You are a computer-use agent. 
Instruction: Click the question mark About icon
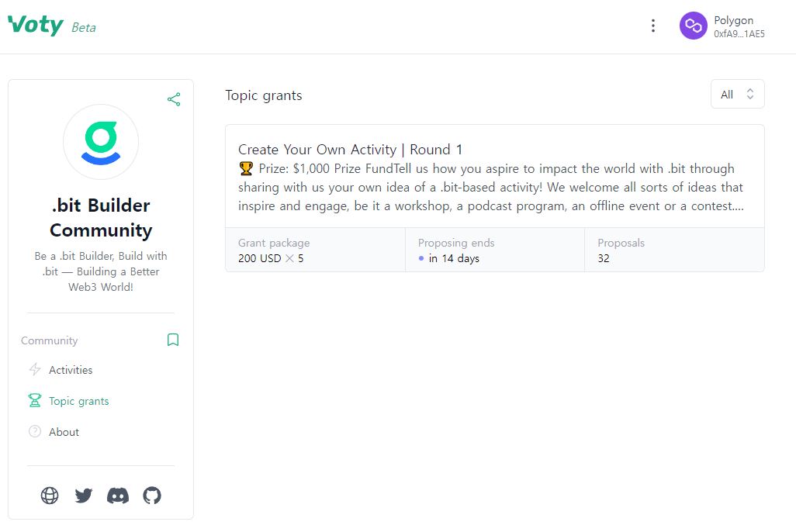tap(34, 431)
